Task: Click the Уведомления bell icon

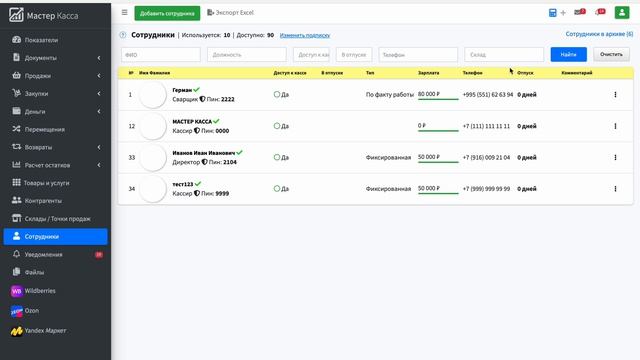Action: [16, 254]
